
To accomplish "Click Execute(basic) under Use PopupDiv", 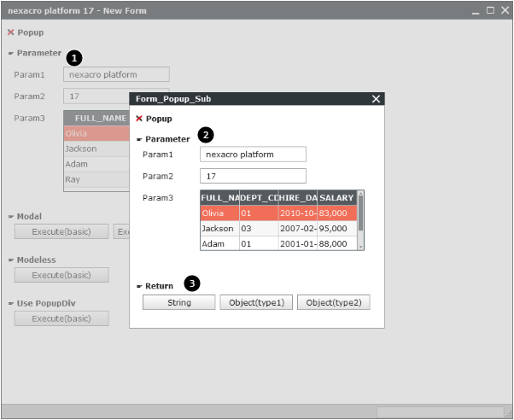I will click(61, 318).
